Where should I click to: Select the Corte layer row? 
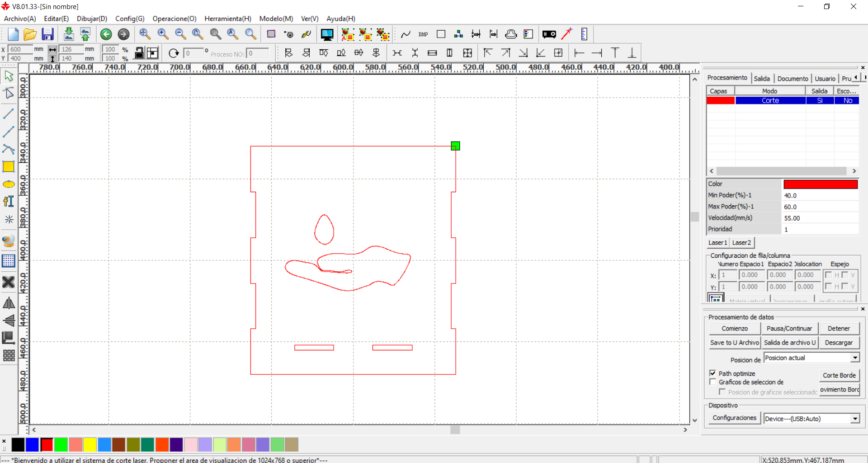pyautogui.click(x=783, y=101)
